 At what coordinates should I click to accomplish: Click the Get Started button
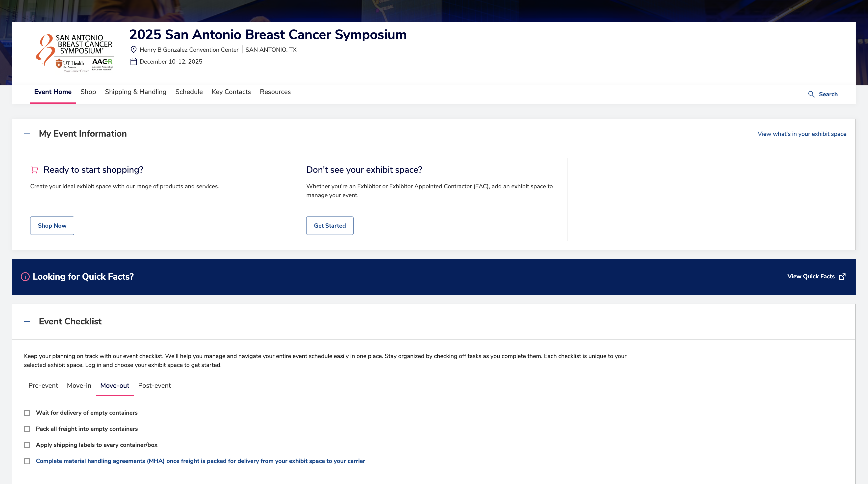point(330,226)
